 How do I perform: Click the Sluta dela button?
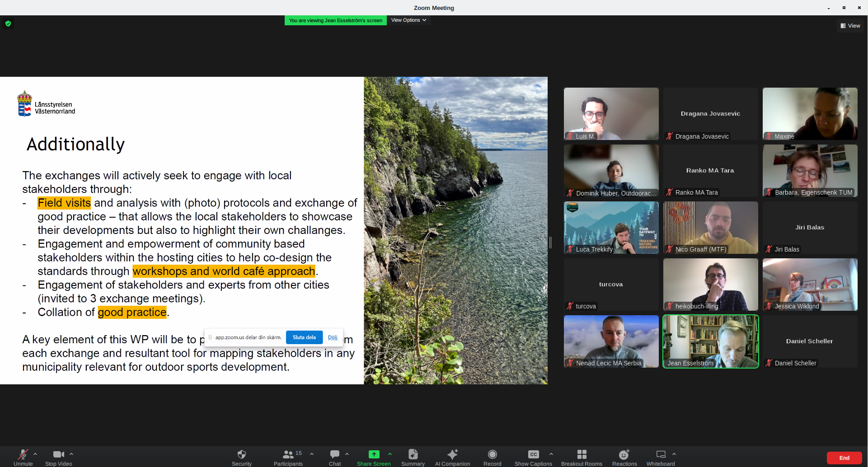[304, 337]
